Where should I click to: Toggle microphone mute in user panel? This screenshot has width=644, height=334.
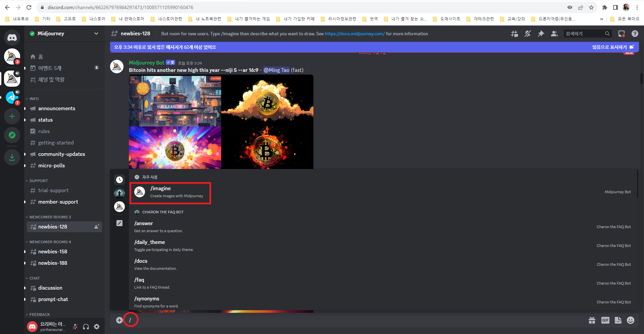(x=75, y=327)
